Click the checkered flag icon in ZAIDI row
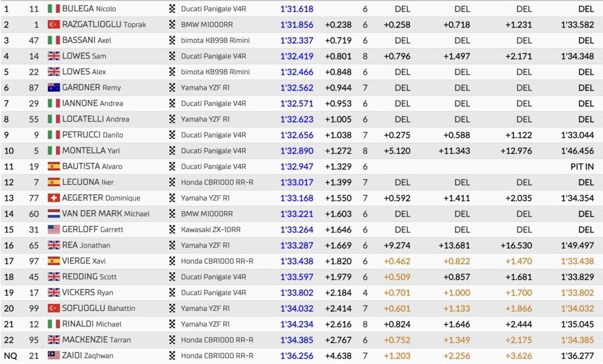 (x=173, y=355)
